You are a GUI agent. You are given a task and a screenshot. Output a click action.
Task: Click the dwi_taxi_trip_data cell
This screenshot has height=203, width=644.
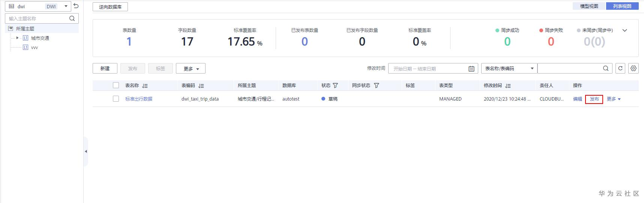point(200,99)
